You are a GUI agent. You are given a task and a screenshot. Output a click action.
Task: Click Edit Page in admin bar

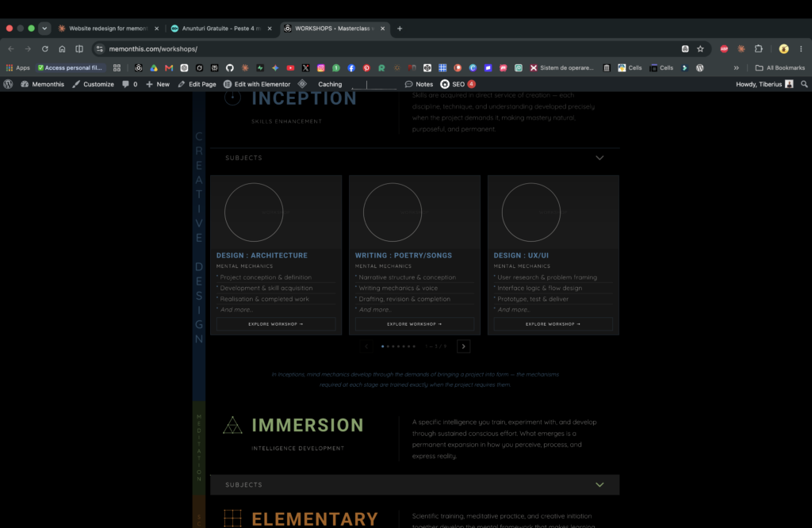(x=197, y=84)
